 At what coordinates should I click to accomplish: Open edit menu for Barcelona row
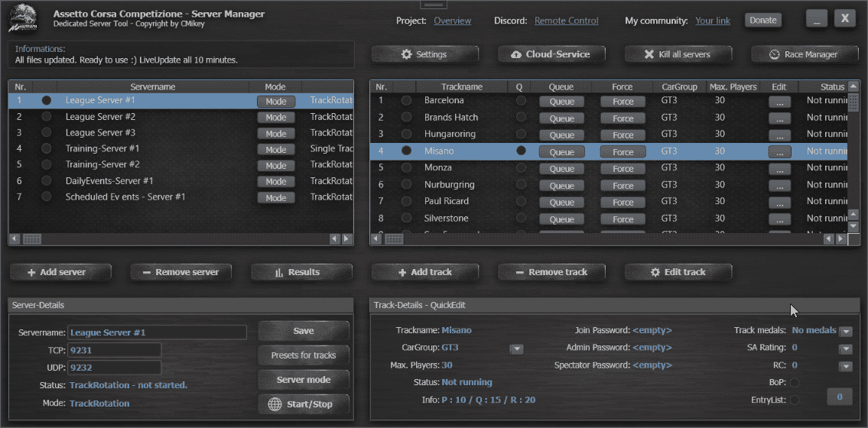[779, 102]
